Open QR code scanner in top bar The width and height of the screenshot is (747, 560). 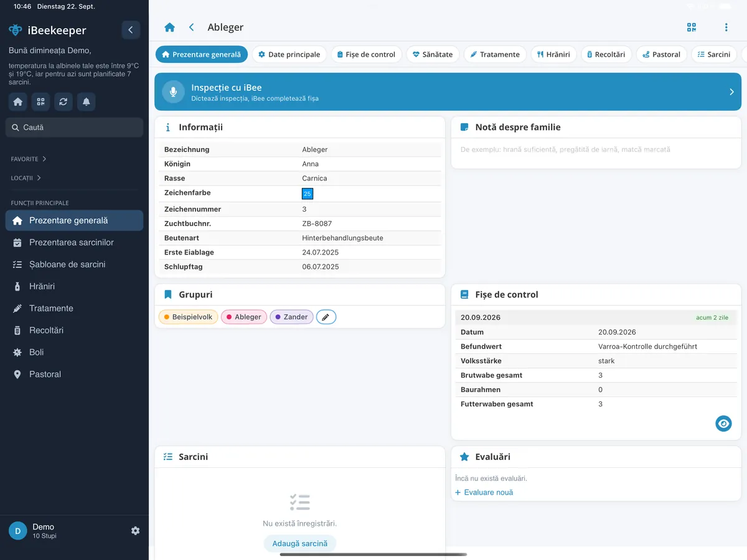[x=692, y=27]
